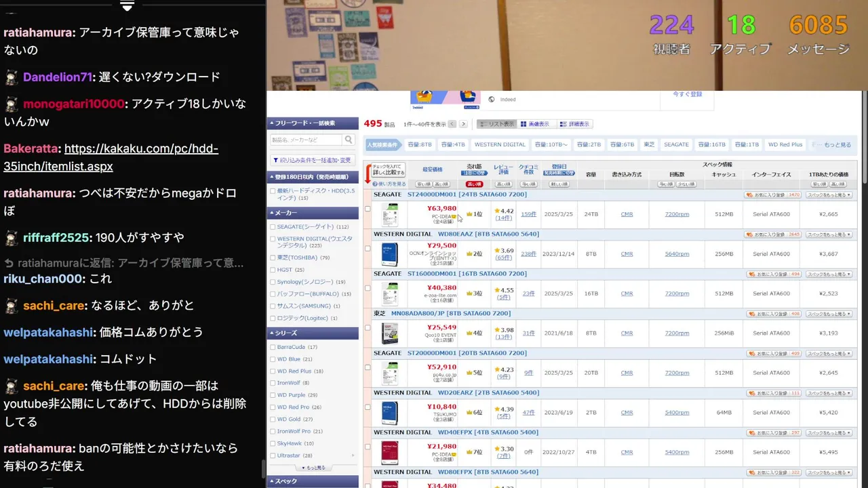Click the freeword product search field
Viewport: 868px width, 488px height.
[x=306, y=140]
